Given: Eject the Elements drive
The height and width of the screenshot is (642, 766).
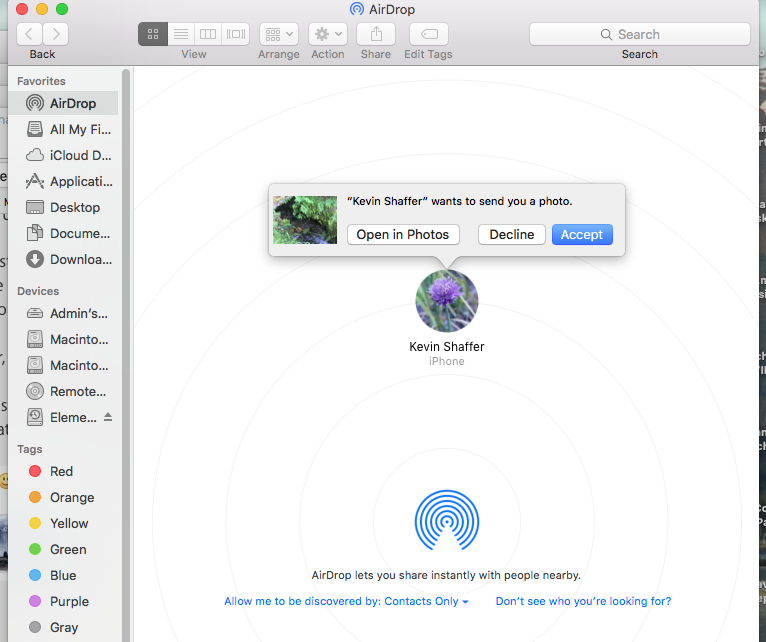Looking at the screenshot, I should pos(108,417).
